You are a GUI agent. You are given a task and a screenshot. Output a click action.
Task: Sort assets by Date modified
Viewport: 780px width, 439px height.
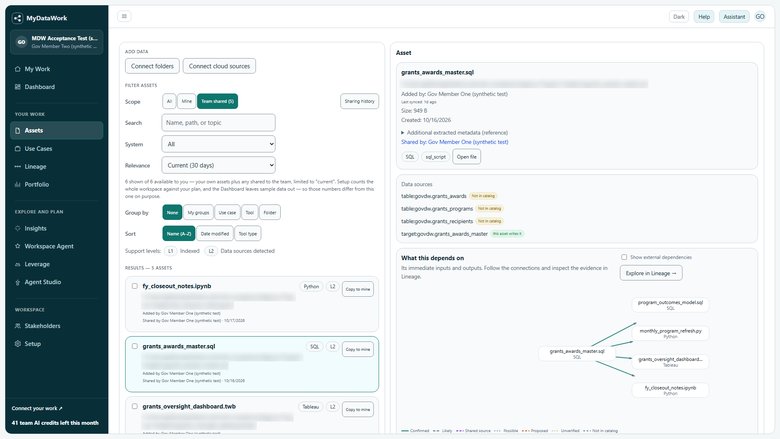pyautogui.click(x=215, y=234)
